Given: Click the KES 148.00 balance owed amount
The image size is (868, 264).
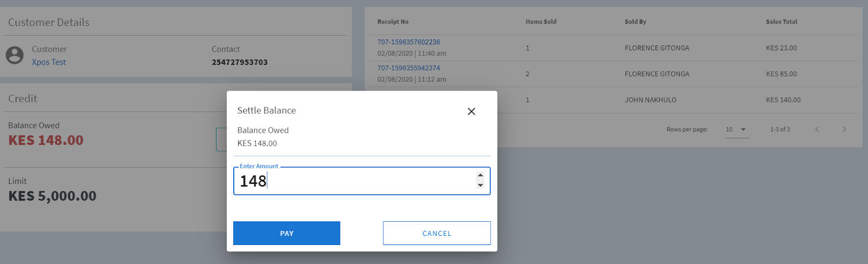Looking at the screenshot, I should pos(46,140).
